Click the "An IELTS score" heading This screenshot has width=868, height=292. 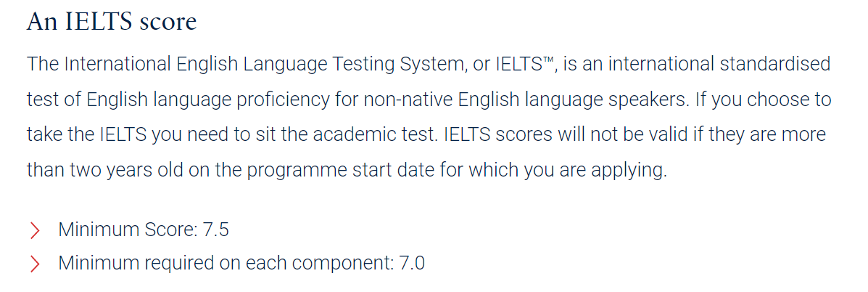tap(111, 21)
